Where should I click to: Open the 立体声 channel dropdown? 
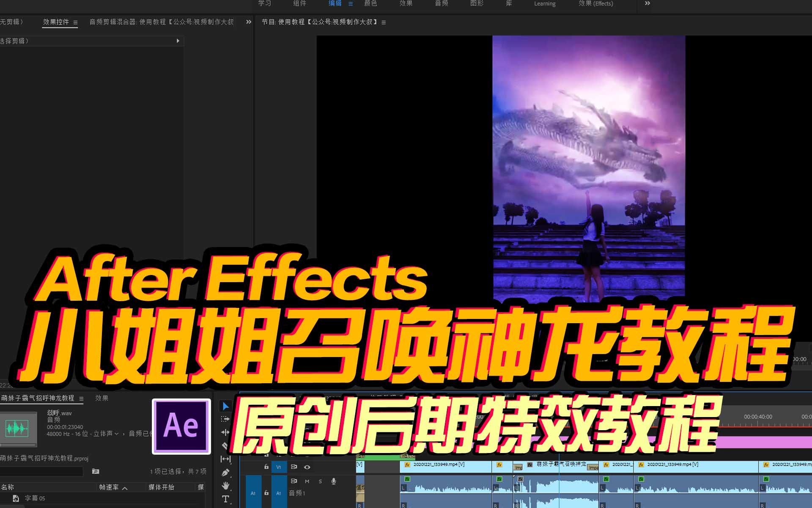[106, 434]
